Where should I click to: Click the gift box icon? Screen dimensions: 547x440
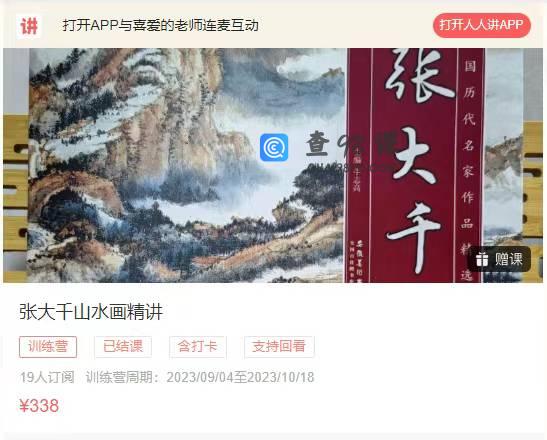482,259
